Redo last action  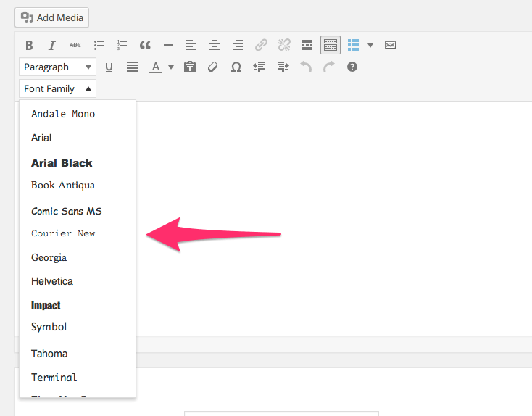[329, 67]
